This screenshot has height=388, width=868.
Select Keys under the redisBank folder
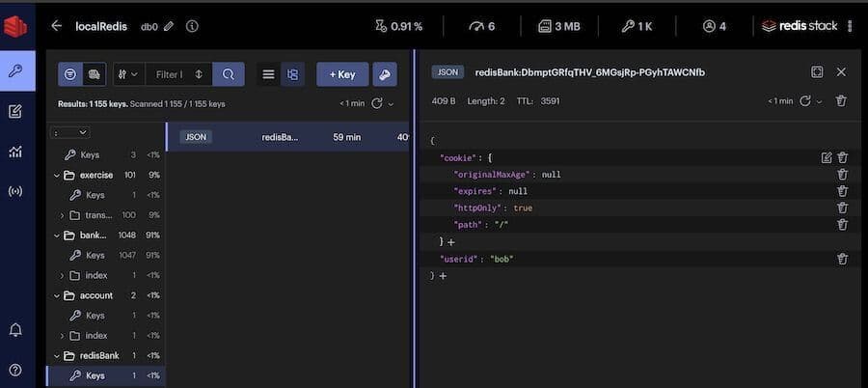tap(95, 375)
